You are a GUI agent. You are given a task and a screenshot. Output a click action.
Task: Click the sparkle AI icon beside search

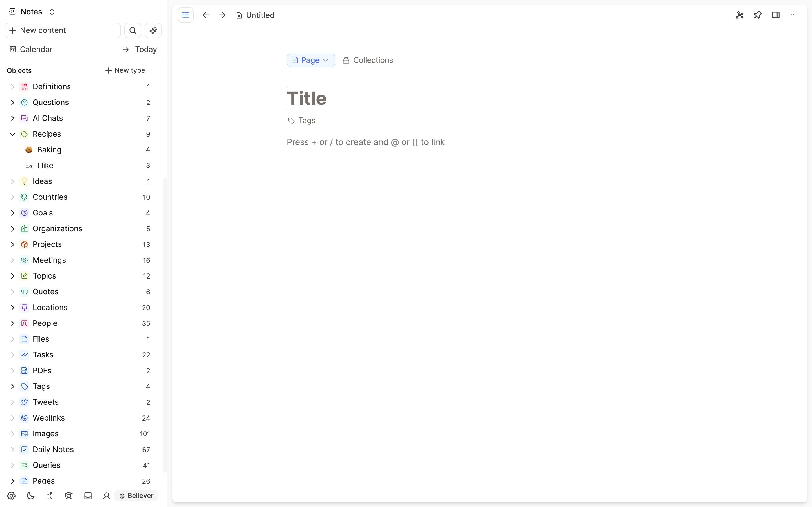[x=153, y=30]
